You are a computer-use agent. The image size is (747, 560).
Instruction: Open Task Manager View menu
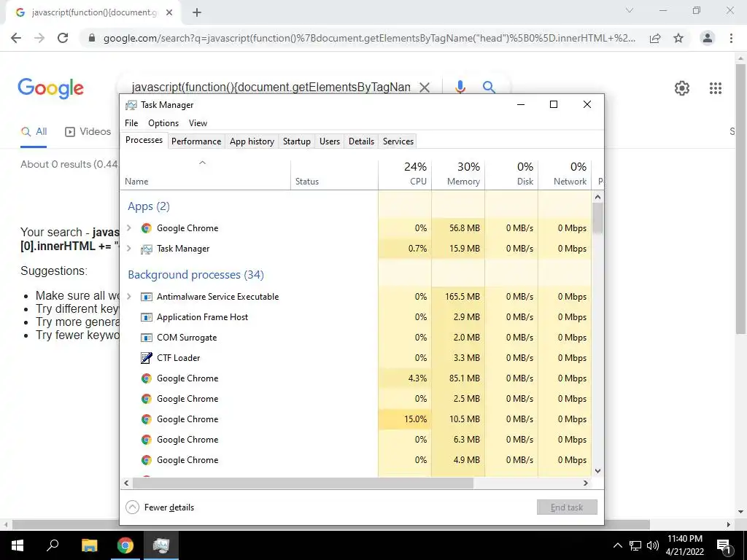tap(198, 123)
